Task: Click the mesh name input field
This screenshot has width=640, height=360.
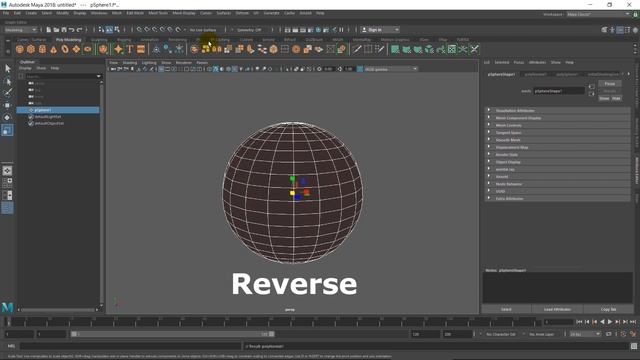Action: pos(559,91)
